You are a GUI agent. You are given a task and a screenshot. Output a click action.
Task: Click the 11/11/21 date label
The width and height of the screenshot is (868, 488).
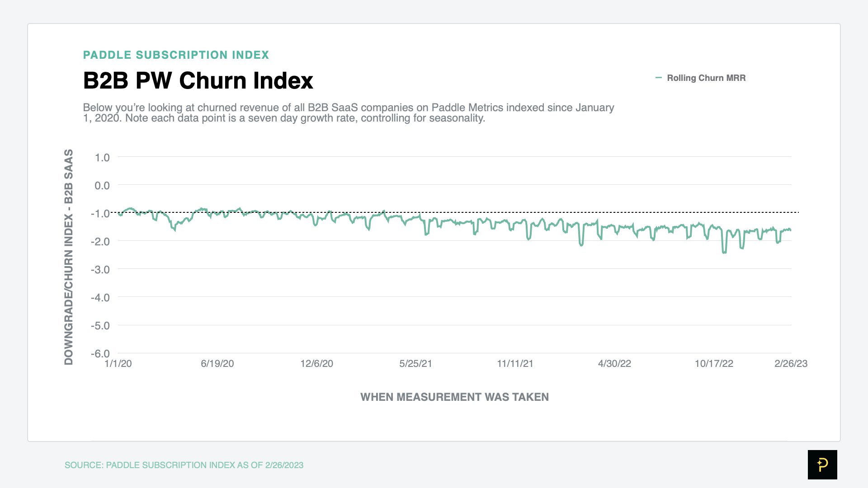515,364
